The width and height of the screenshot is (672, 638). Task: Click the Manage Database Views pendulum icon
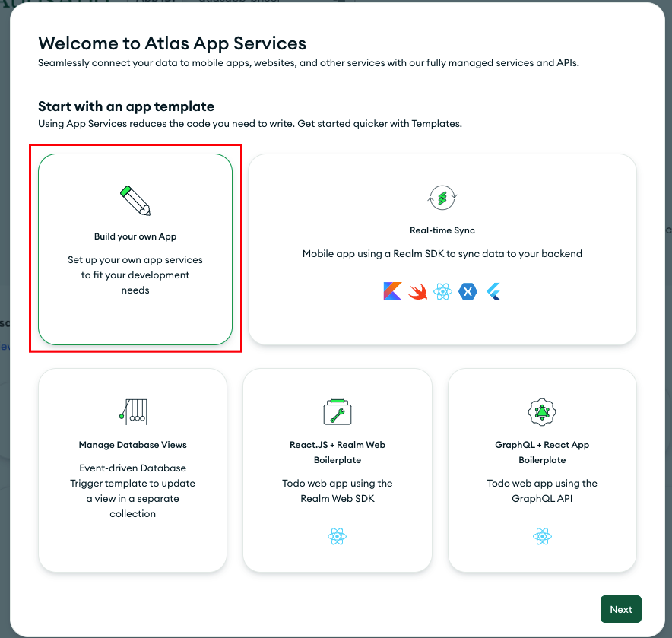click(x=133, y=411)
